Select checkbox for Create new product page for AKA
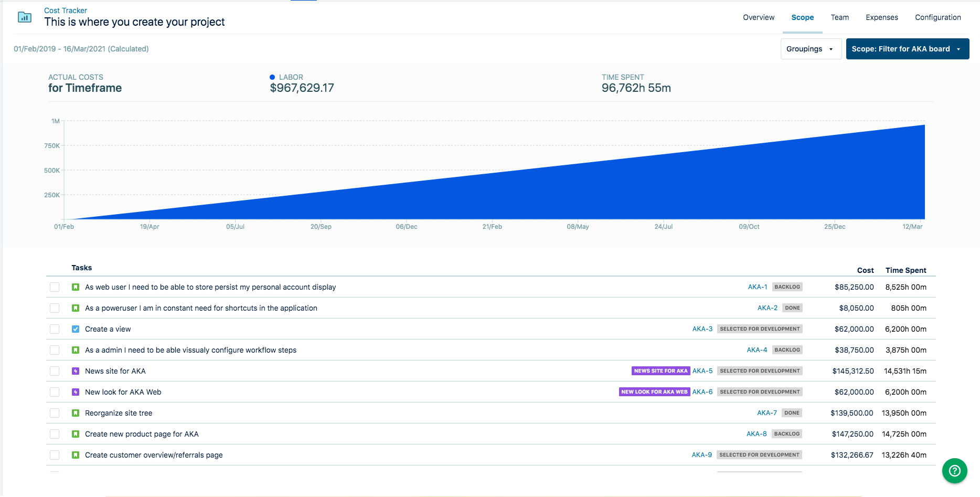 click(x=55, y=434)
